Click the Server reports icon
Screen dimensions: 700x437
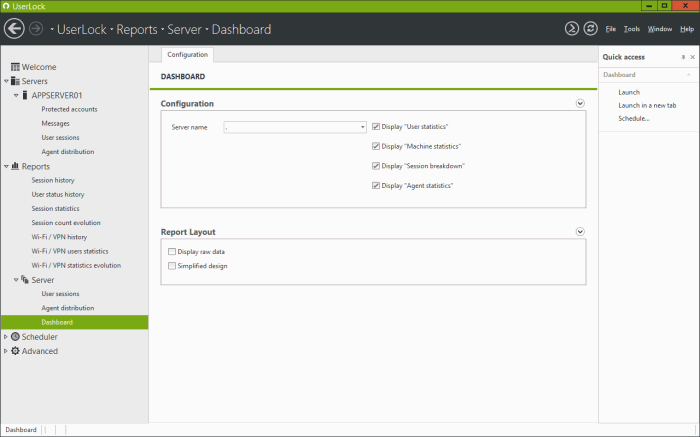click(x=25, y=280)
